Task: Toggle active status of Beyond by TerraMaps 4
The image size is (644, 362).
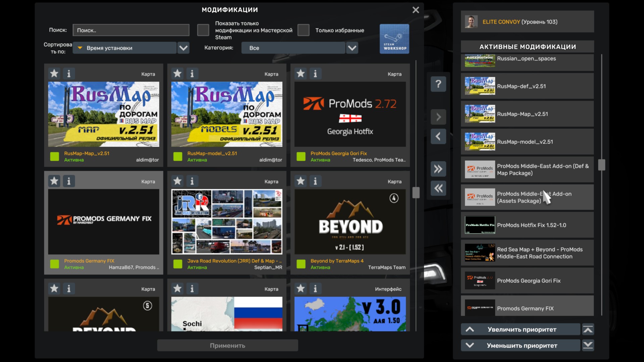Action: click(x=301, y=264)
